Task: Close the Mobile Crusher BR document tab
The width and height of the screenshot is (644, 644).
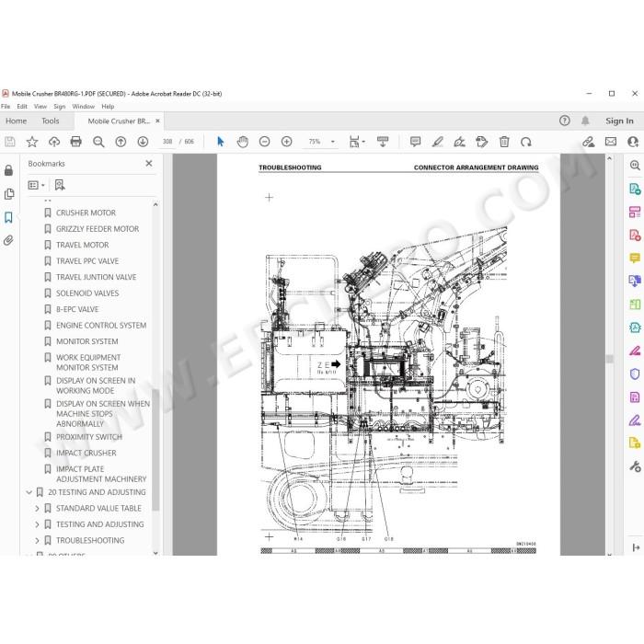Action: tap(157, 121)
